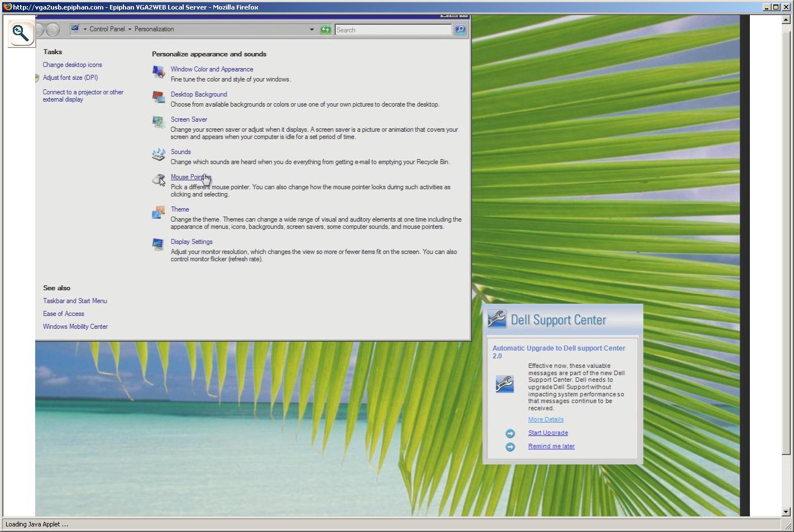Screen dimensions: 794x532
Task: Click the Display Settings monitor icon
Action: tap(159, 245)
